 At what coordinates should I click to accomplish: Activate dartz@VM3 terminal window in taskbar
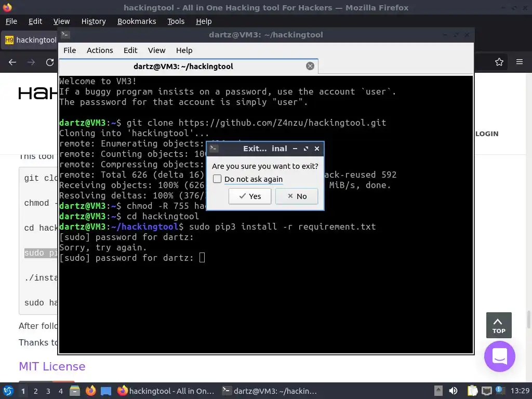click(270, 391)
